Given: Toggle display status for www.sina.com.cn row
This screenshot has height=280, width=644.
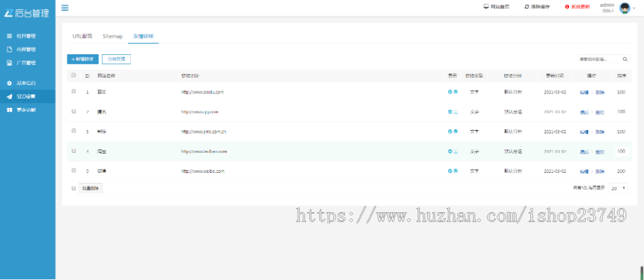Looking at the screenshot, I should pos(453,131).
